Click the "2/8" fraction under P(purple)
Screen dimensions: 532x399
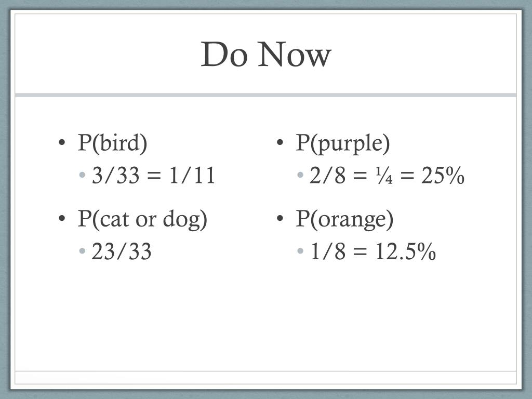click(x=328, y=176)
